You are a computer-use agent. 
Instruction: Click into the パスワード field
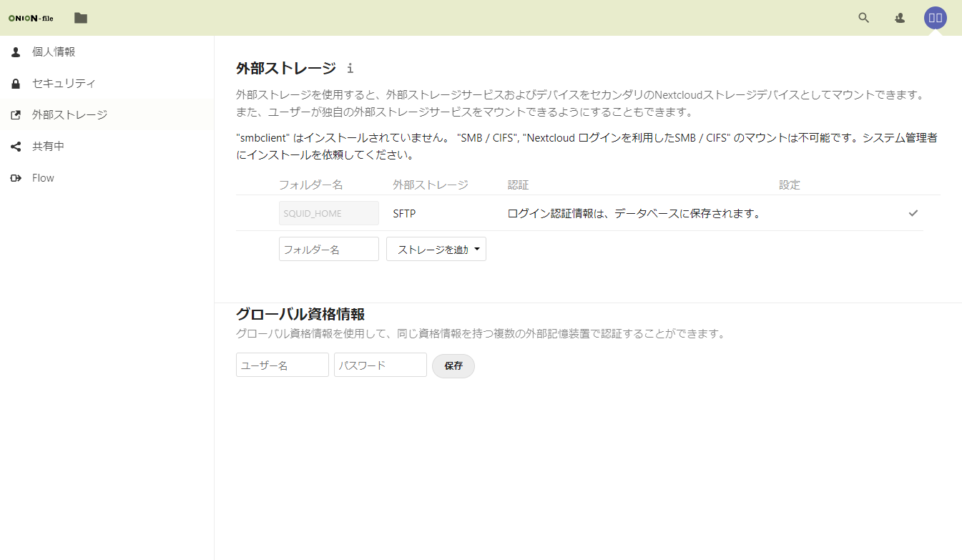[380, 365]
